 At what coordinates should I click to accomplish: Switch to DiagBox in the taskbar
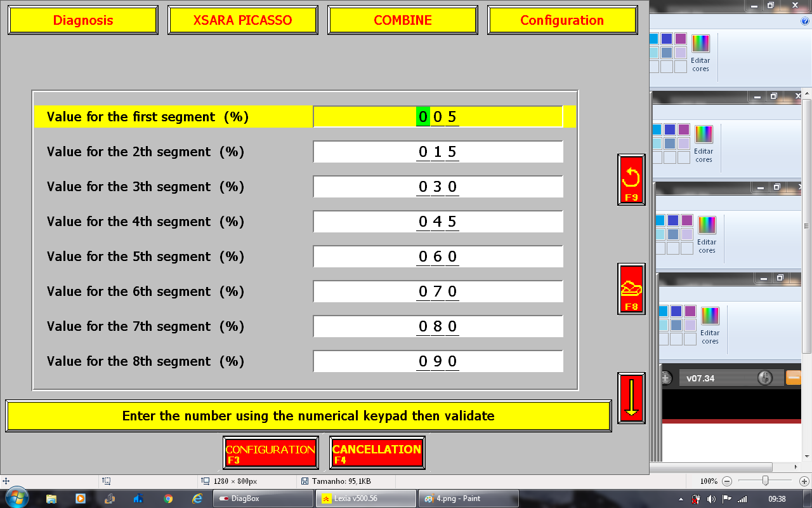263,498
